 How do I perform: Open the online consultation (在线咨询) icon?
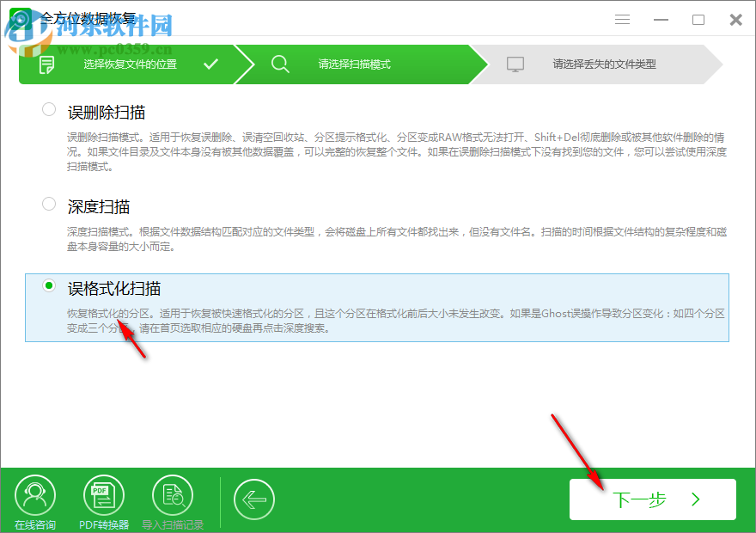(34, 493)
